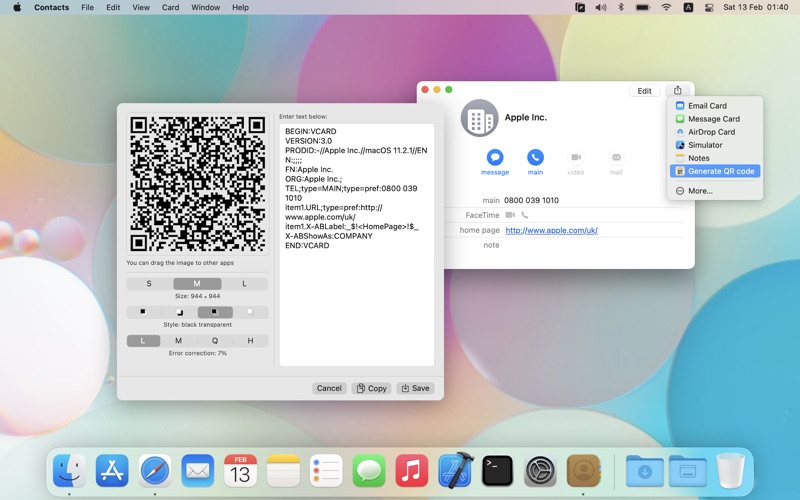Image resolution: width=800 pixels, height=500 pixels.
Task: Click the video action icon
Action: coord(576,157)
